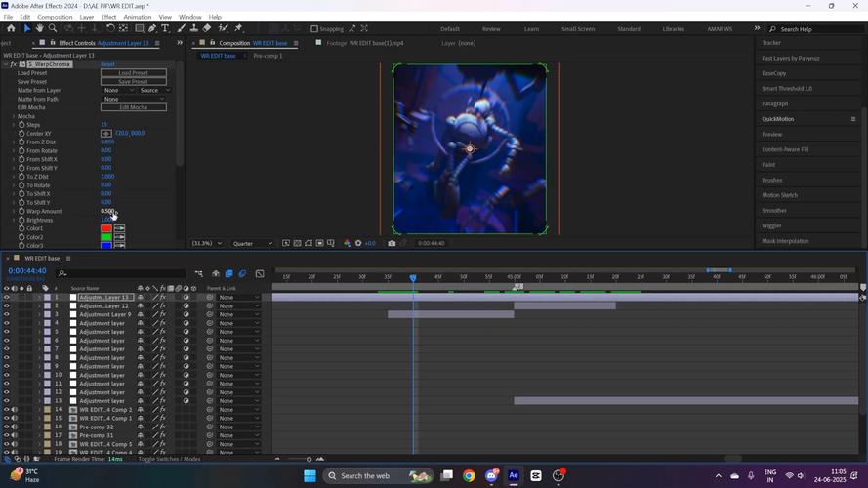868x488 pixels.
Task: Toggle Frame Blending enable button in timeline
Action: pyautogui.click(x=229, y=274)
